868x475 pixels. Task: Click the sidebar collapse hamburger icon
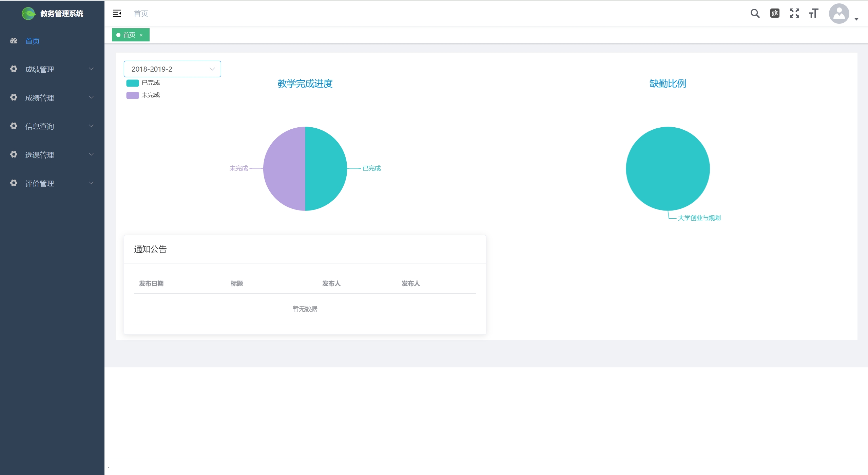(x=117, y=13)
